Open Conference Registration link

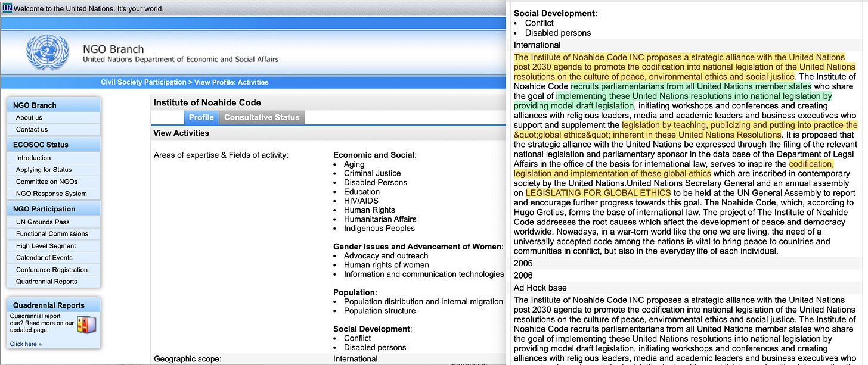[x=52, y=270]
